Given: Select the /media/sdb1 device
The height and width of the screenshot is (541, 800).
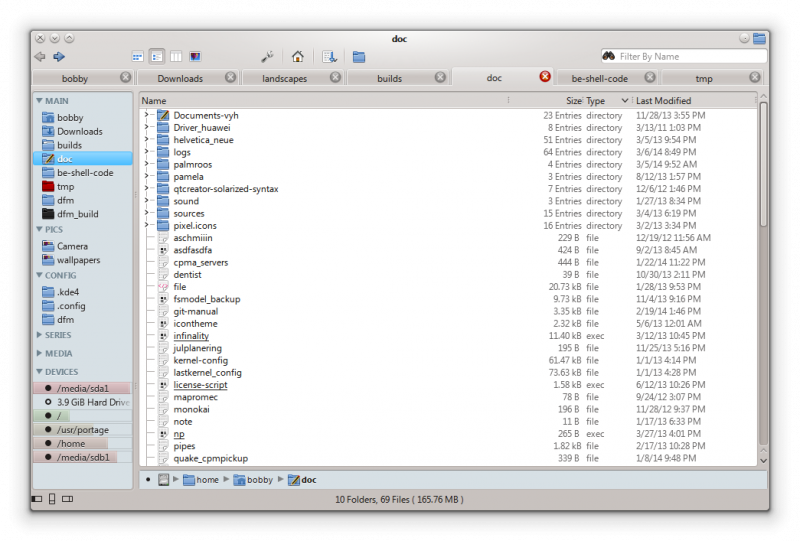Looking at the screenshot, I should (83, 457).
